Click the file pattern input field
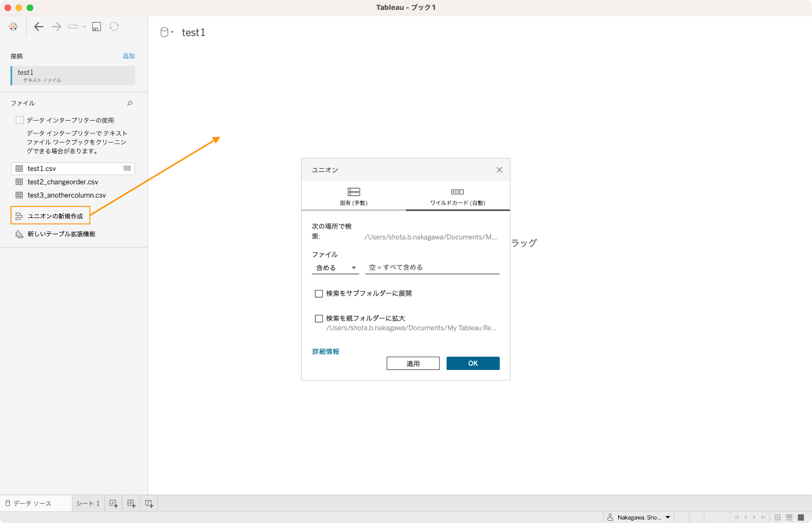 pyautogui.click(x=432, y=267)
